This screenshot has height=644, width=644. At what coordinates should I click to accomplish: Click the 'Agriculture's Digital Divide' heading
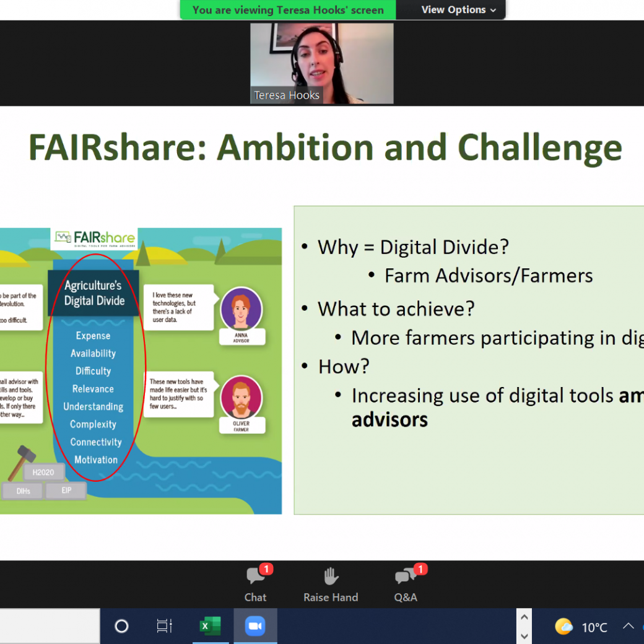[x=94, y=294]
